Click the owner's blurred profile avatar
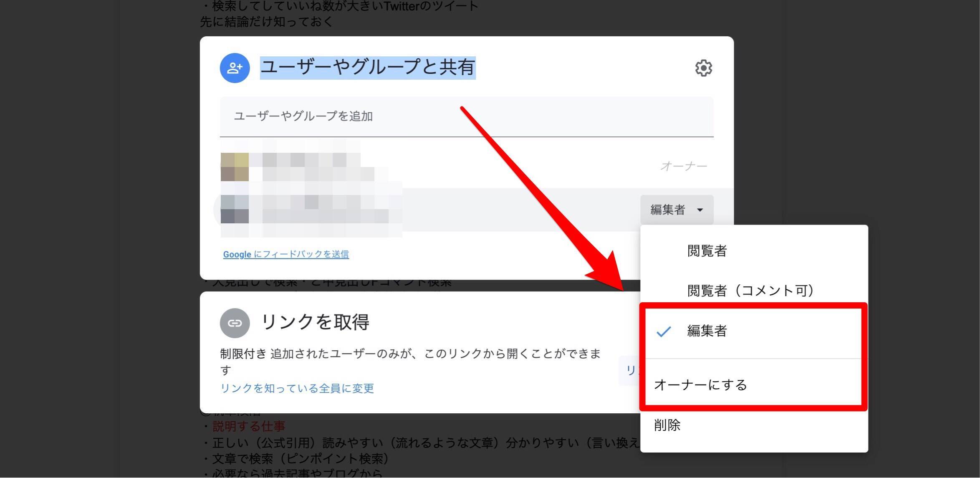 point(235,167)
